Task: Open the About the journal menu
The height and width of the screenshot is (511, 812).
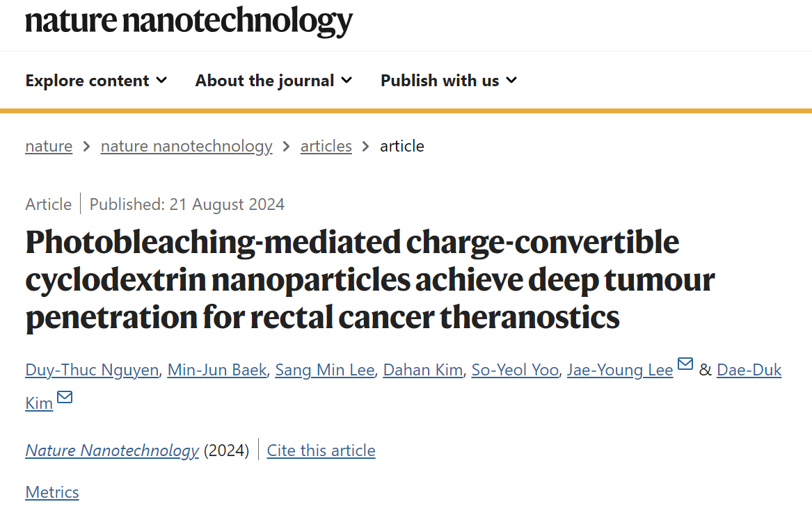Action: [x=274, y=81]
